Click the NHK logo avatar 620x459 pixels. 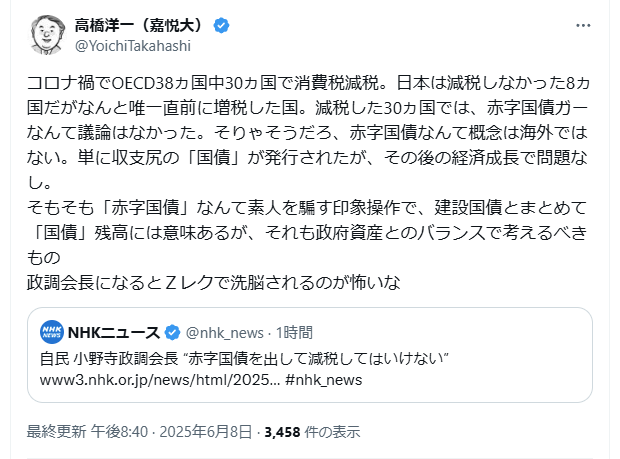point(53,333)
